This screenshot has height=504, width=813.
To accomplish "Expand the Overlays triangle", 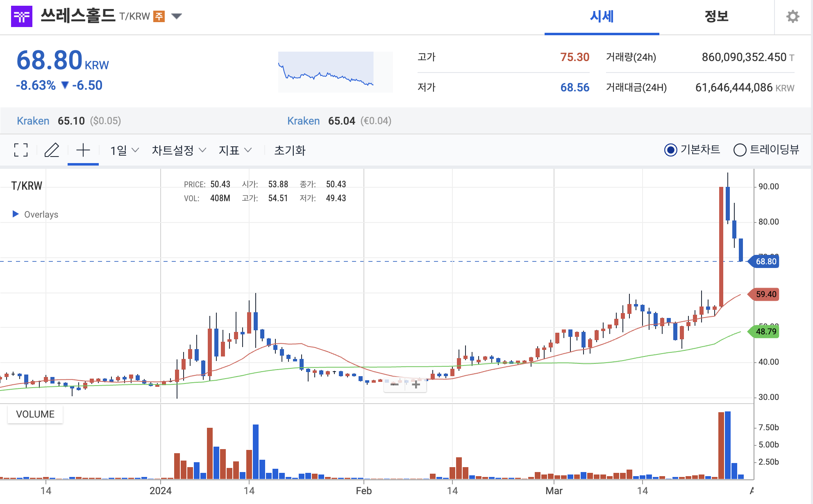I will click(x=16, y=214).
